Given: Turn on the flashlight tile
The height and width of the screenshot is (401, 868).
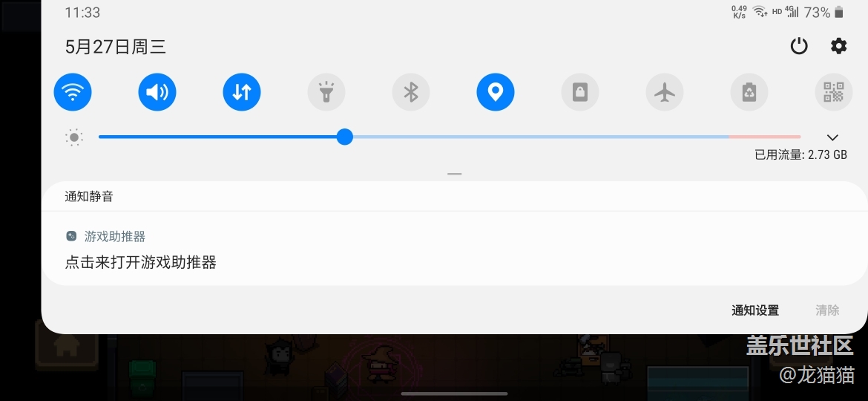Looking at the screenshot, I should [326, 92].
